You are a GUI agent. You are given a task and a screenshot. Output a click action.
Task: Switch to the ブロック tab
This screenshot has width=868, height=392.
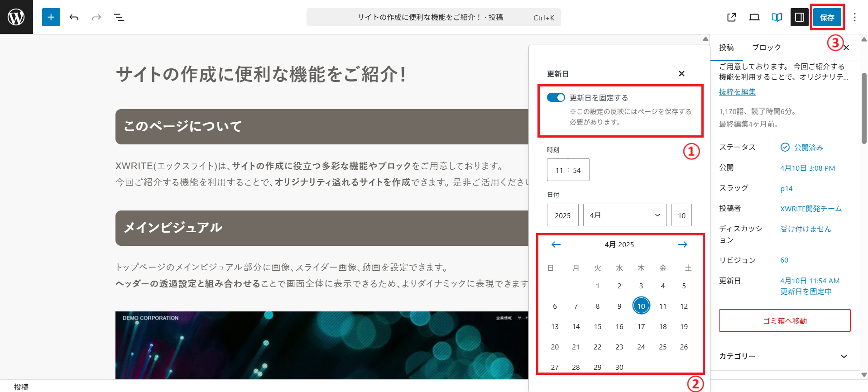(766, 48)
